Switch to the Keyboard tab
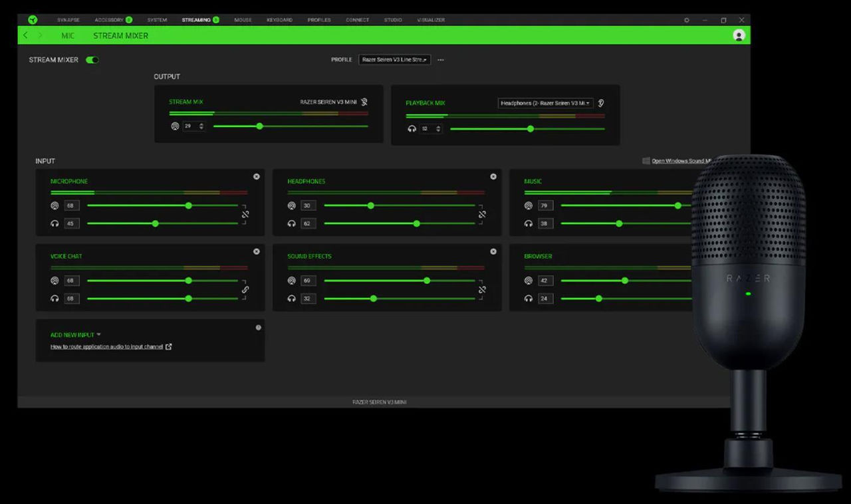Viewport: 851px width, 504px height. point(280,20)
